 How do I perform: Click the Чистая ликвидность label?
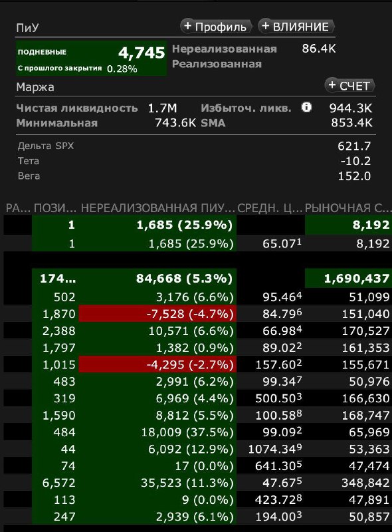point(77,108)
